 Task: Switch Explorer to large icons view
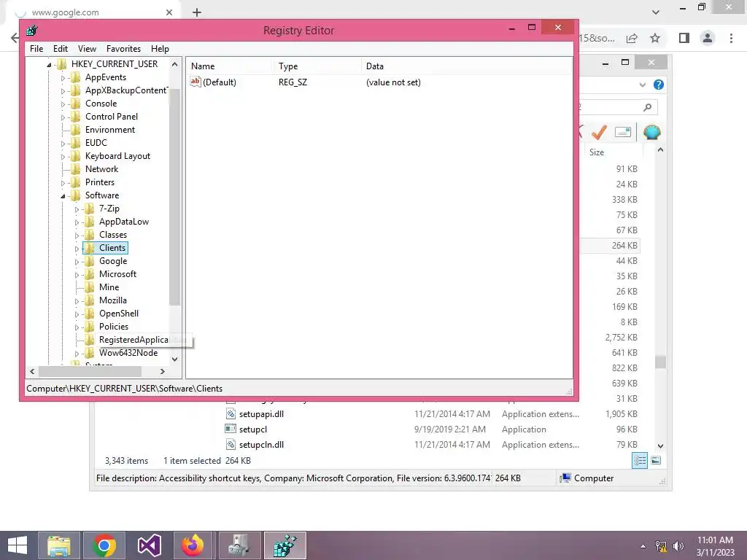pyautogui.click(x=656, y=461)
